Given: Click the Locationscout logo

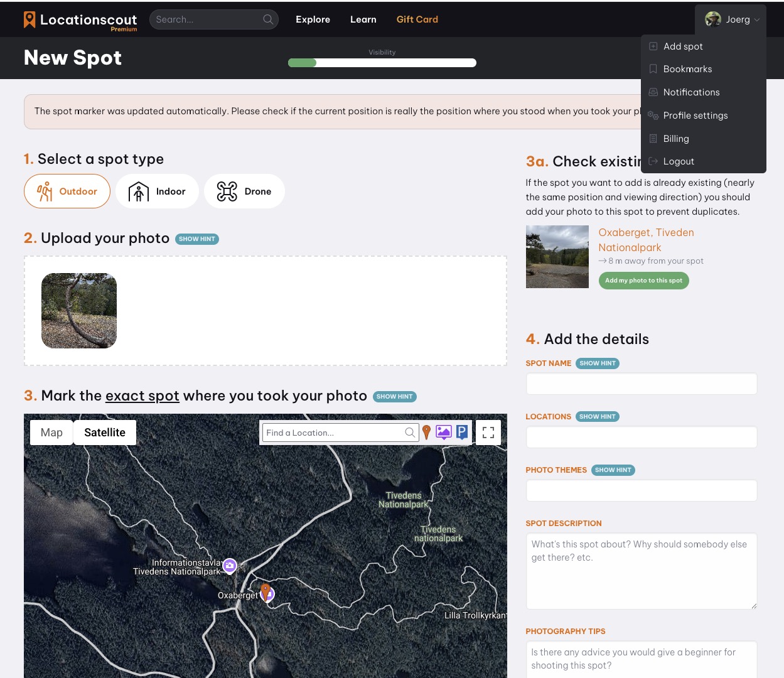Looking at the screenshot, I should click(x=80, y=20).
